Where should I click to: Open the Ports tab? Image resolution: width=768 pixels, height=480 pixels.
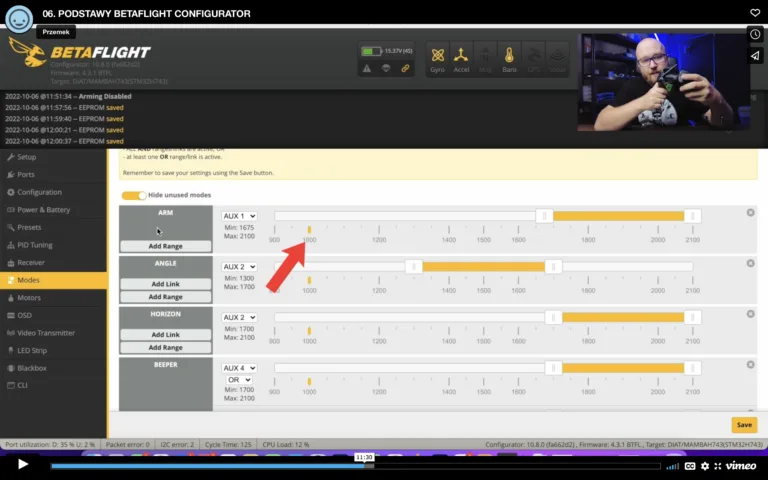tap(54, 175)
